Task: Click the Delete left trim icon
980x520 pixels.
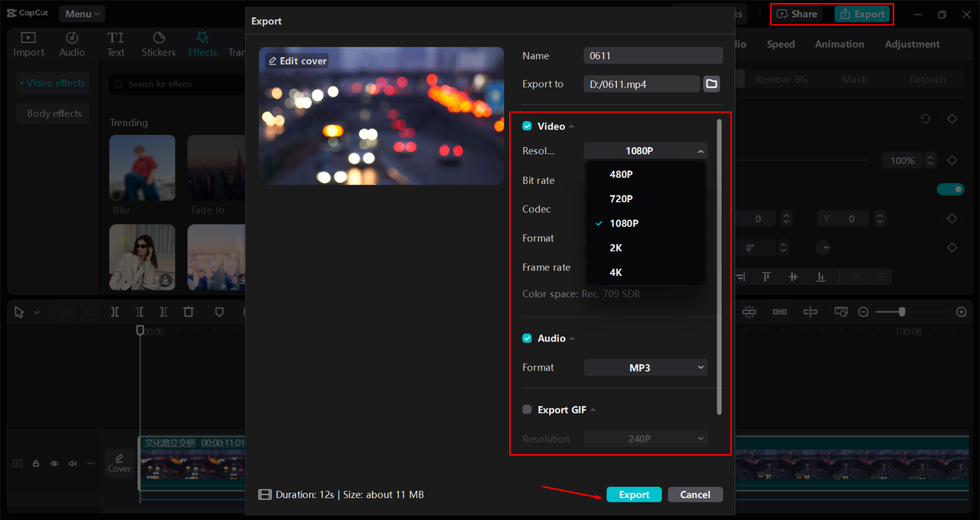Action: click(139, 312)
